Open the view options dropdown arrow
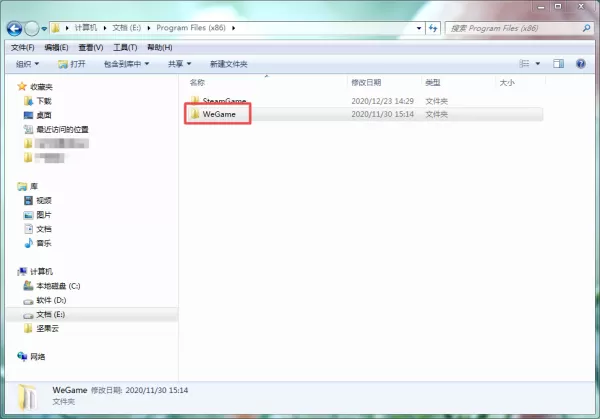 coord(538,64)
